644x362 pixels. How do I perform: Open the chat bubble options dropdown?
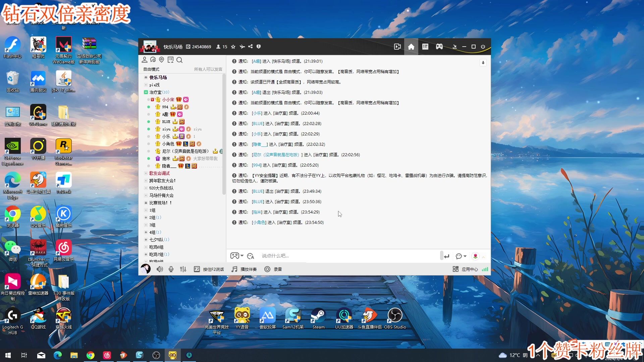tap(461, 256)
